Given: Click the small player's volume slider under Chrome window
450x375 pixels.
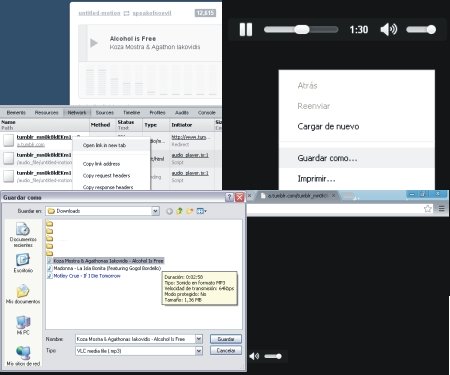Looking at the screenshot, I should coord(273,356).
